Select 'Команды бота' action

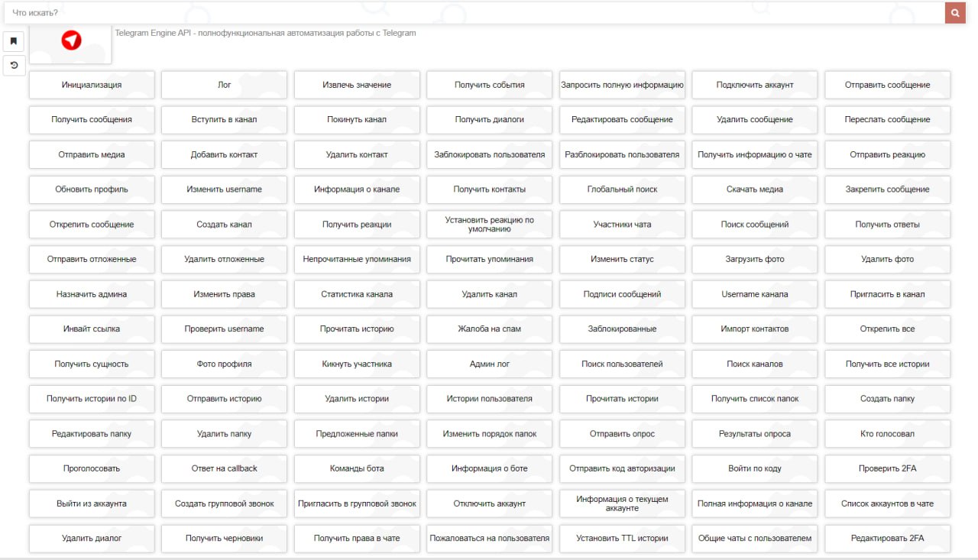pos(357,469)
